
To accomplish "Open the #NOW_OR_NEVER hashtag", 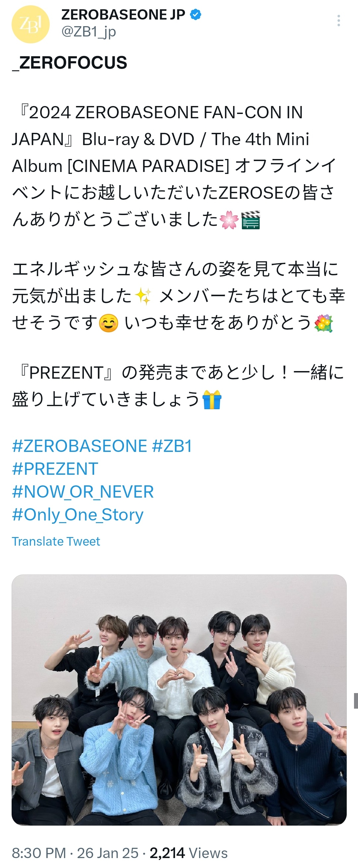I will pyautogui.click(x=83, y=492).
